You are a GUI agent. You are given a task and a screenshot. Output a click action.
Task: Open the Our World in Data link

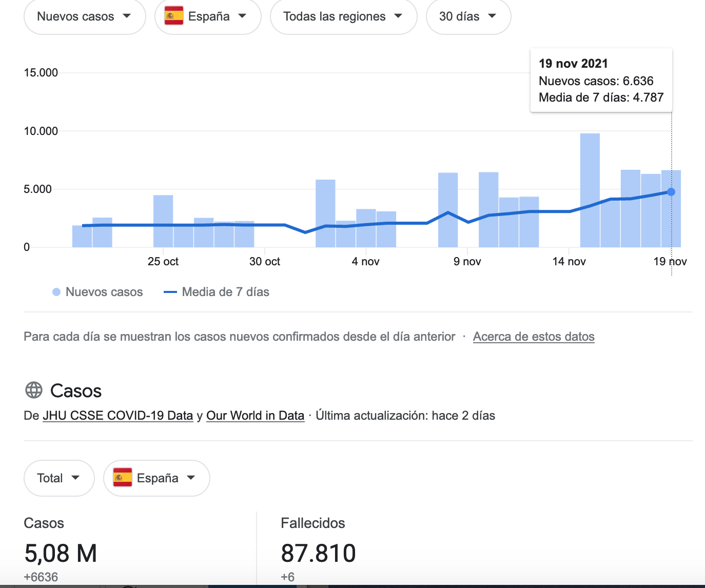click(256, 416)
